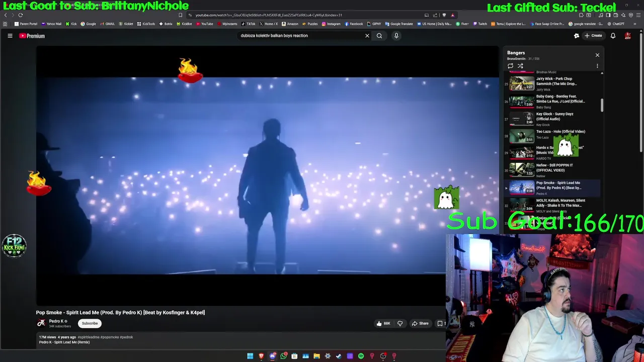The height and width of the screenshot is (362, 644).
Task: Open Pedro K channel name link
Action: point(56,321)
